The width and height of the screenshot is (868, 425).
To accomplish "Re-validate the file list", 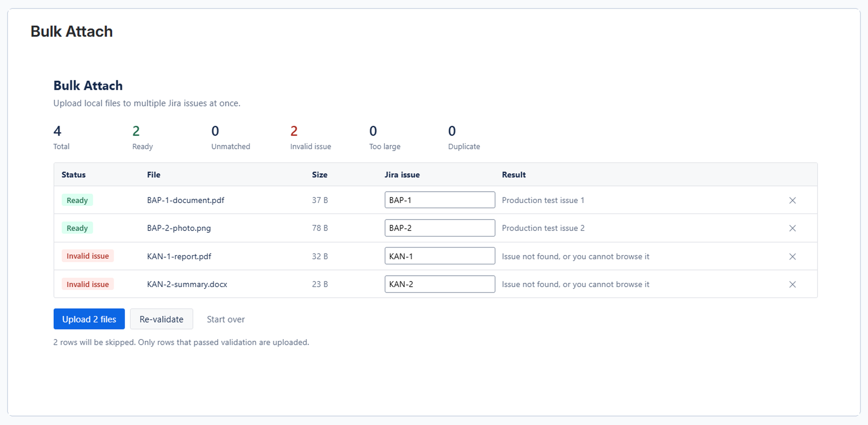I will tap(161, 319).
